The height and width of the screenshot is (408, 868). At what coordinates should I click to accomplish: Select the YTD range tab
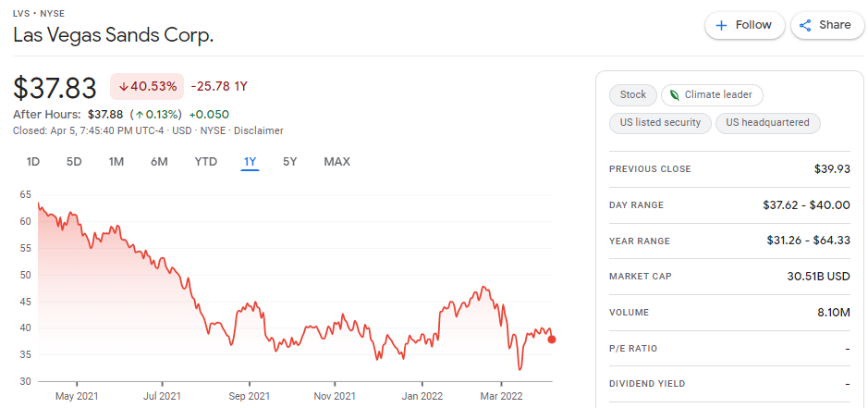206,162
